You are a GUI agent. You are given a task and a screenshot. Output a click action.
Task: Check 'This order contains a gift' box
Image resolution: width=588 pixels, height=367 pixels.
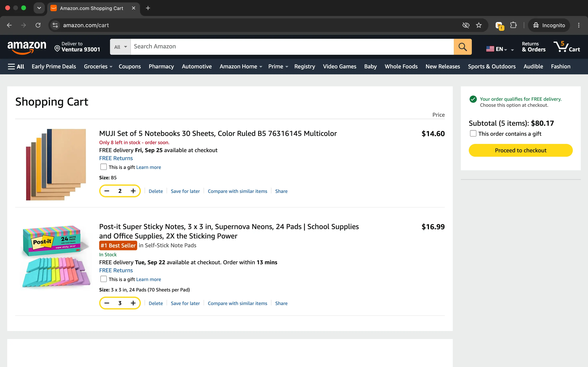click(x=473, y=134)
